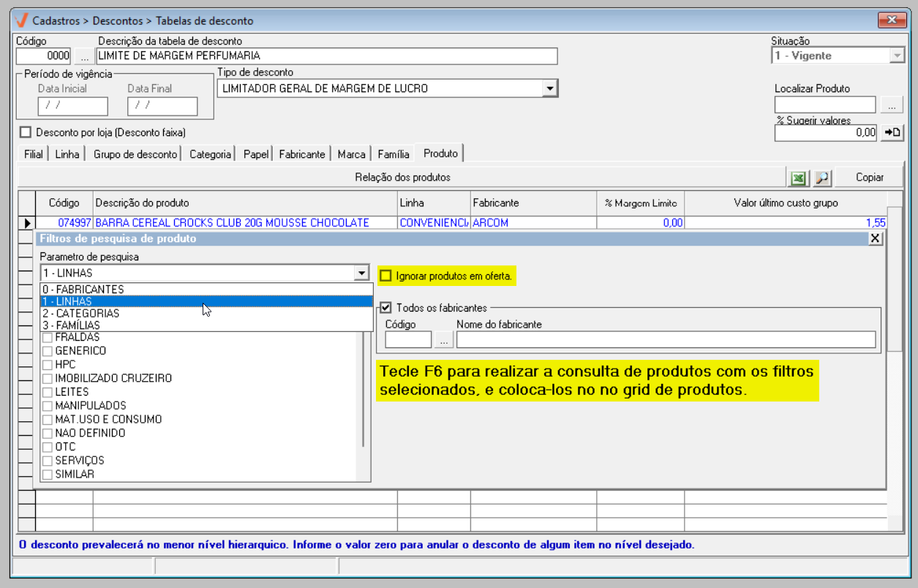Open the Localizar Produto lookup button
This screenshot has width=918, height=588.
coord(892,105)
